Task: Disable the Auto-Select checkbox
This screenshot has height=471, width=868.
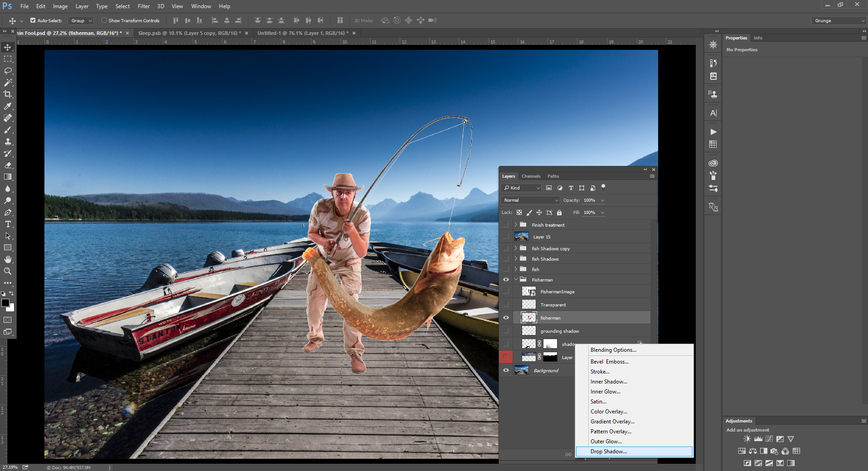Action: tap(33, 20)
